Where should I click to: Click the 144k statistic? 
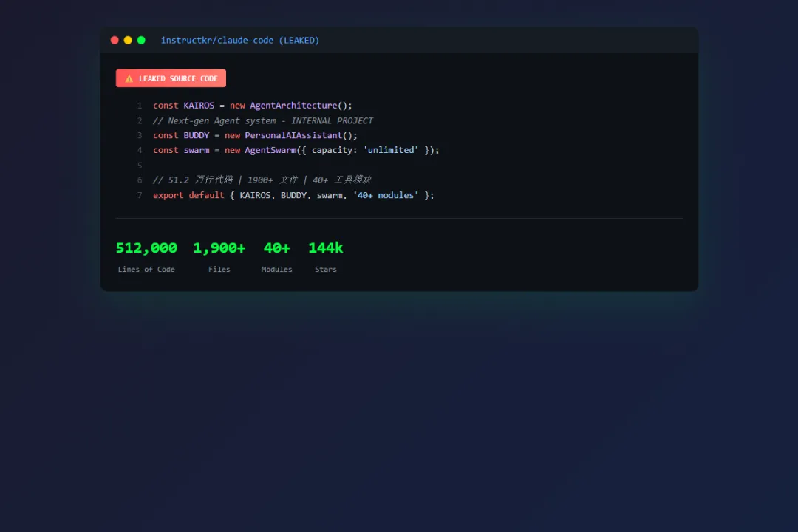326,248
